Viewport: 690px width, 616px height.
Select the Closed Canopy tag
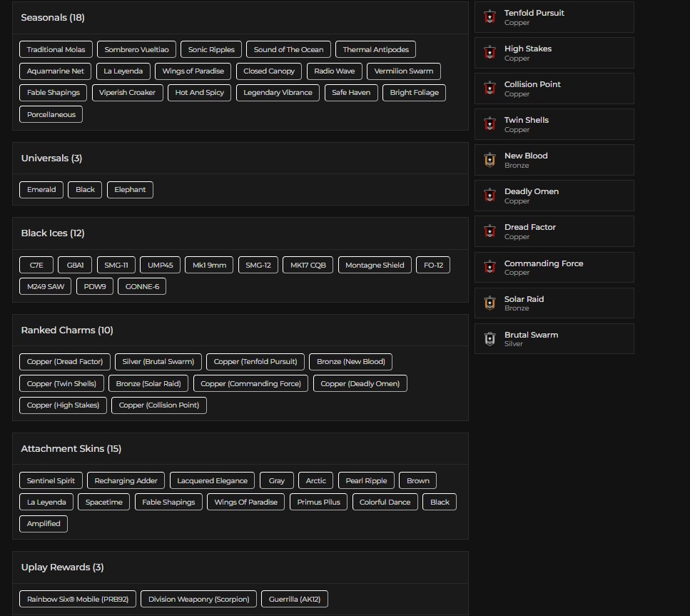269,71
